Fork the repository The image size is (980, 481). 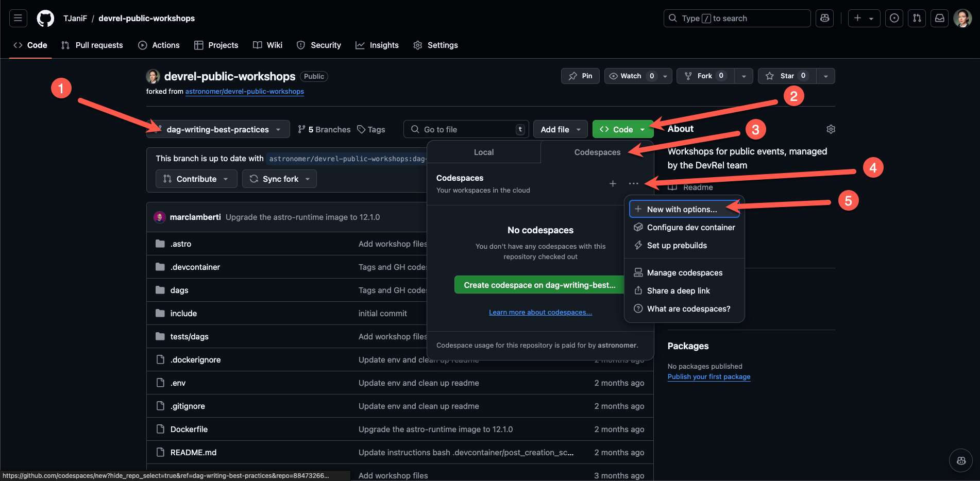(705, 76)
